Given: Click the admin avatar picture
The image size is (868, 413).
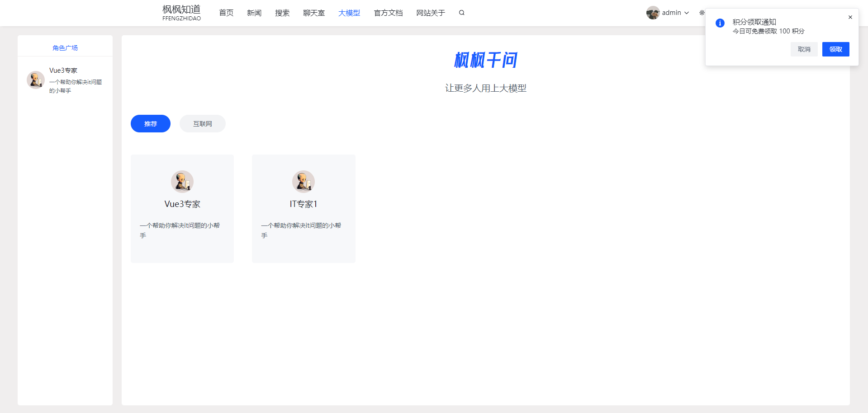Looking at the screenshot, I should coord(653,13).
